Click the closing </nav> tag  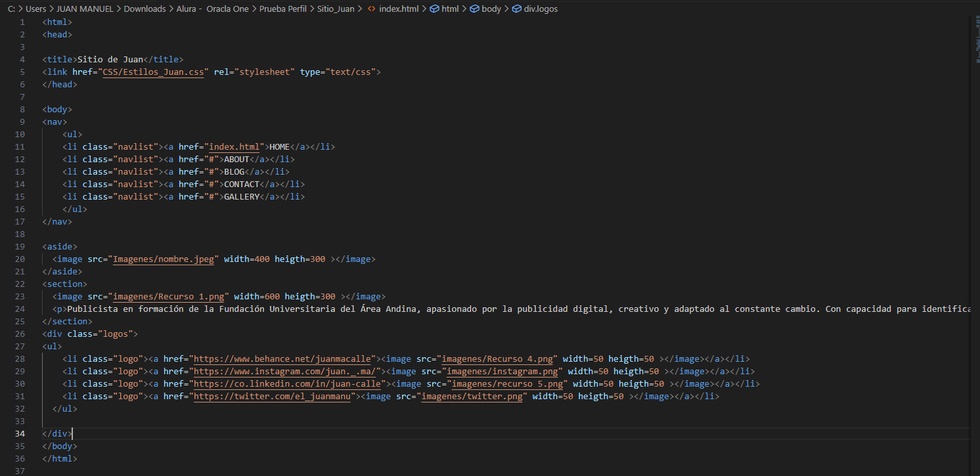click(57, 221)
